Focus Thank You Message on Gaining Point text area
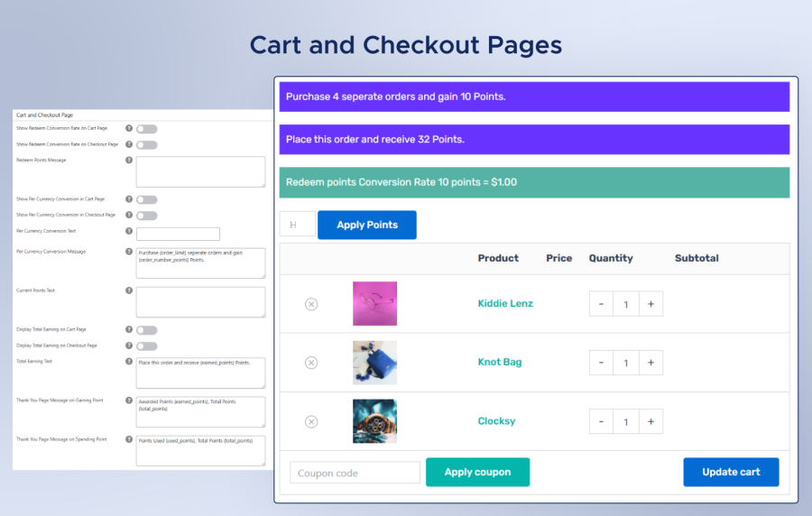This screenshot has height=516, width=812. (x=200, y=412)
